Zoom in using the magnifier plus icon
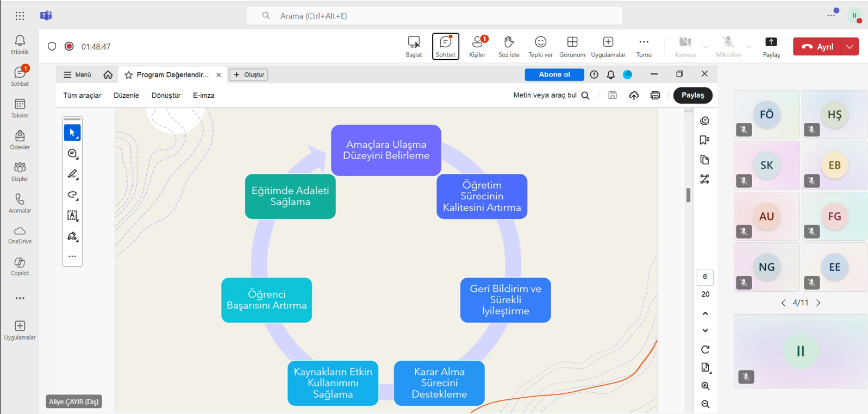 point(705,386)
